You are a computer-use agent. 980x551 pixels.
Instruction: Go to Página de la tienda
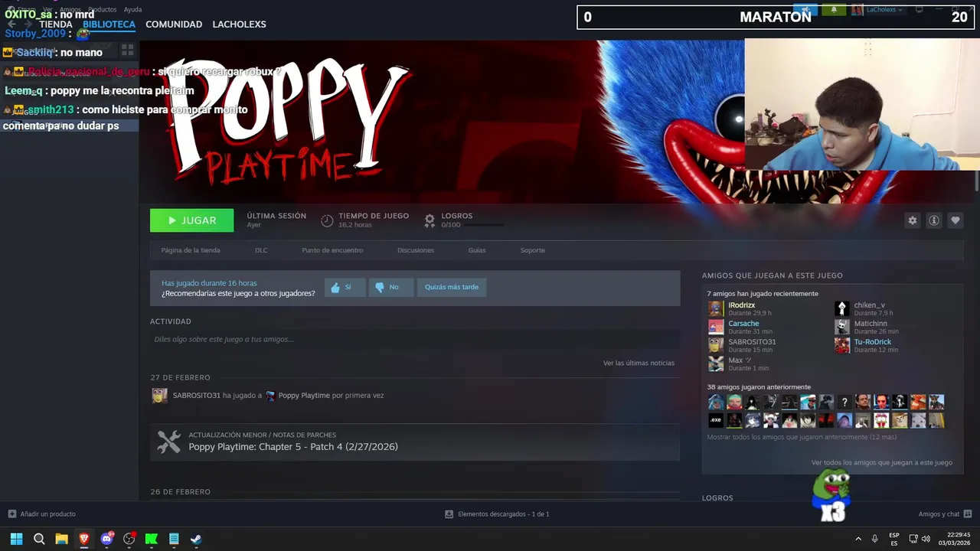pyautogui.click(x=191, y=250)
